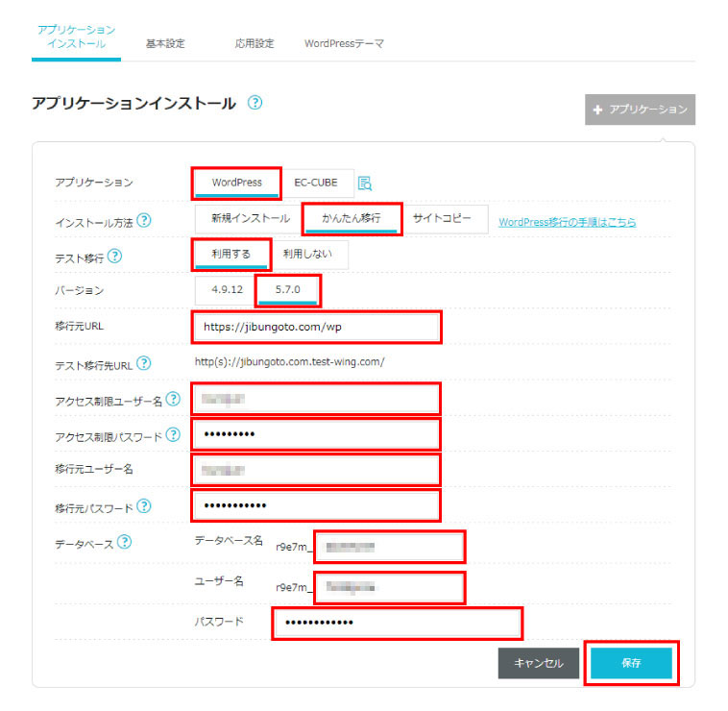The width and height of the screenshot is (728, 711).
Task: Show help for アクセス制限パスワード
Action: pos(173,434)
